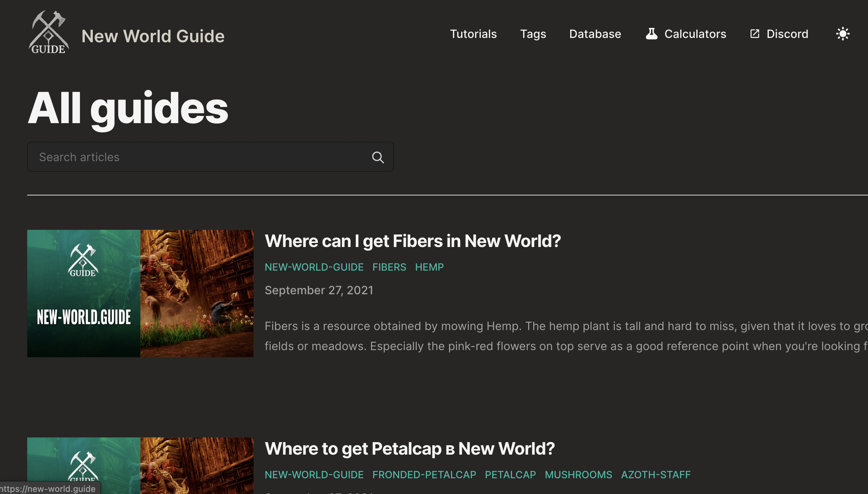Click the search magnifier icon
The height and width of the screenshot is (494, 868).
378,157
